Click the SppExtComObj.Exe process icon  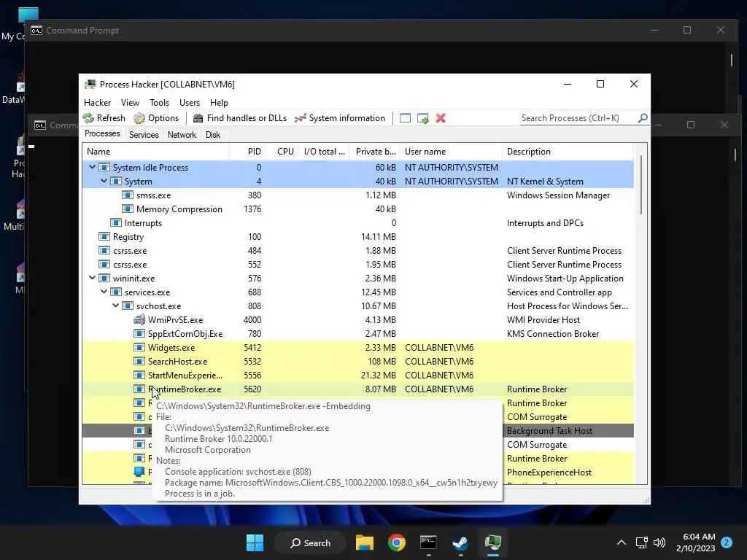(x=139, y=334)
